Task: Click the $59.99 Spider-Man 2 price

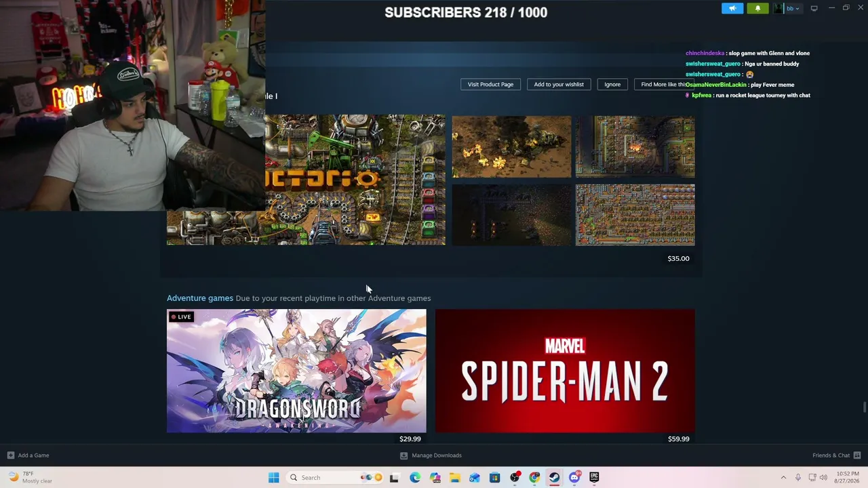Action: point(678,439)
